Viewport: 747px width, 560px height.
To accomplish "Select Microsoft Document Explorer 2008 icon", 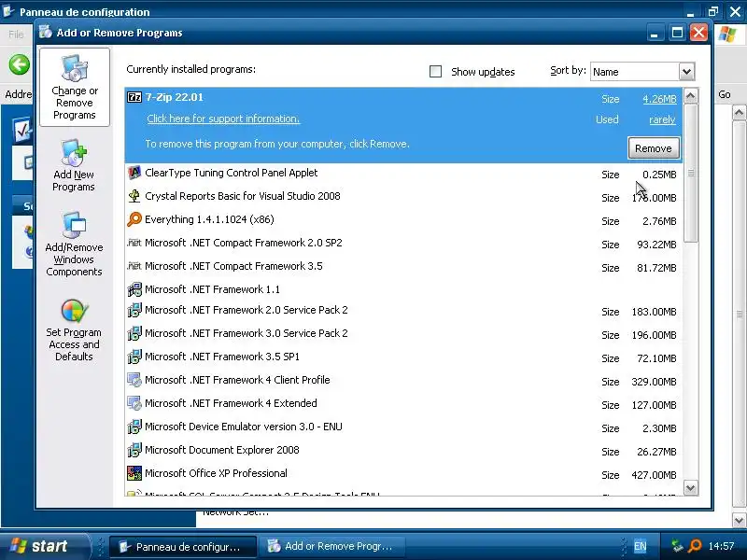I will pyautogui.click(x=134, y=450).
